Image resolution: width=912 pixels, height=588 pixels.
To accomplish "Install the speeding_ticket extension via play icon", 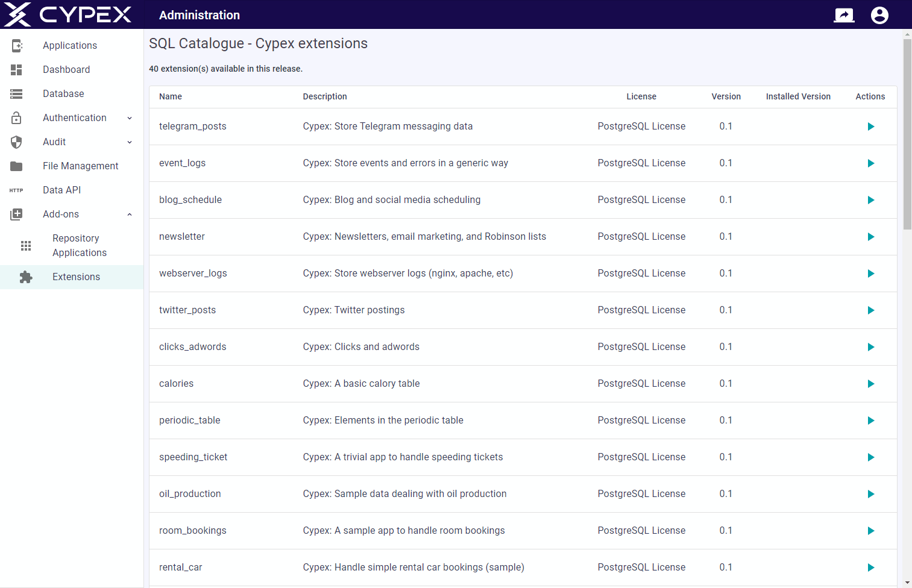I will pyautogui.click(x=870, y=457).
